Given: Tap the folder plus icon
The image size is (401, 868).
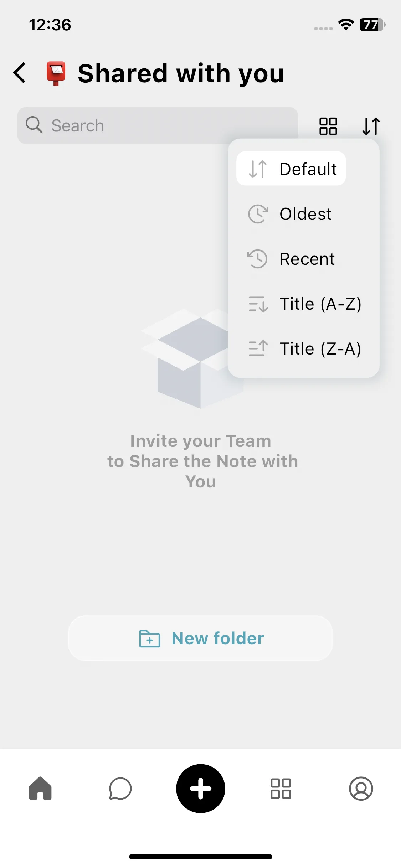Looking at the screenshot, I should pyautogui.click(x=149, y=639).
